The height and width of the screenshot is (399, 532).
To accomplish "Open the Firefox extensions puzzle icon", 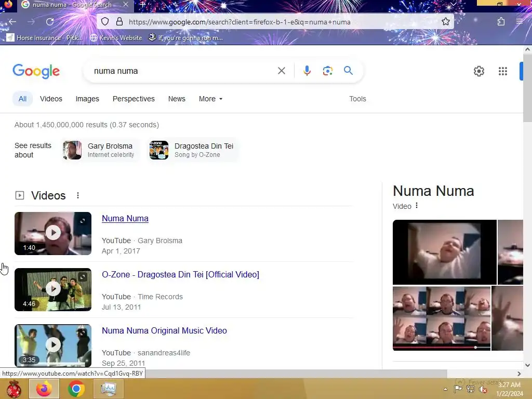I will (501, 22).
